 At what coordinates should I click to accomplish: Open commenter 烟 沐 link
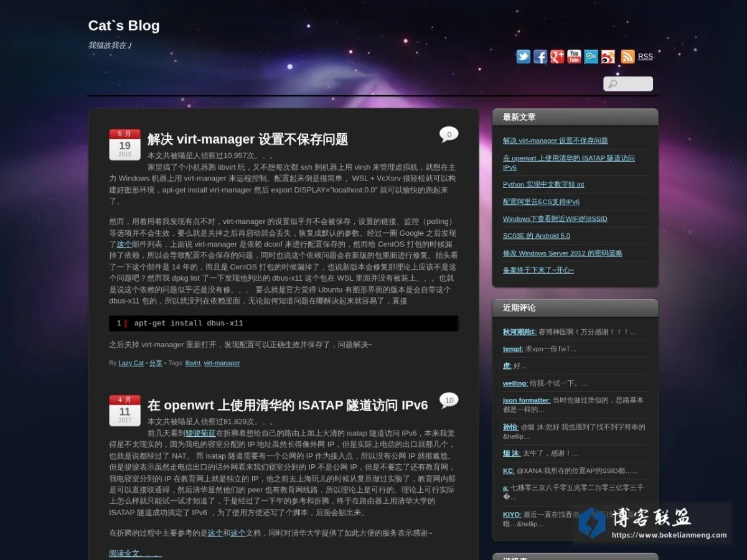point(512,454)
